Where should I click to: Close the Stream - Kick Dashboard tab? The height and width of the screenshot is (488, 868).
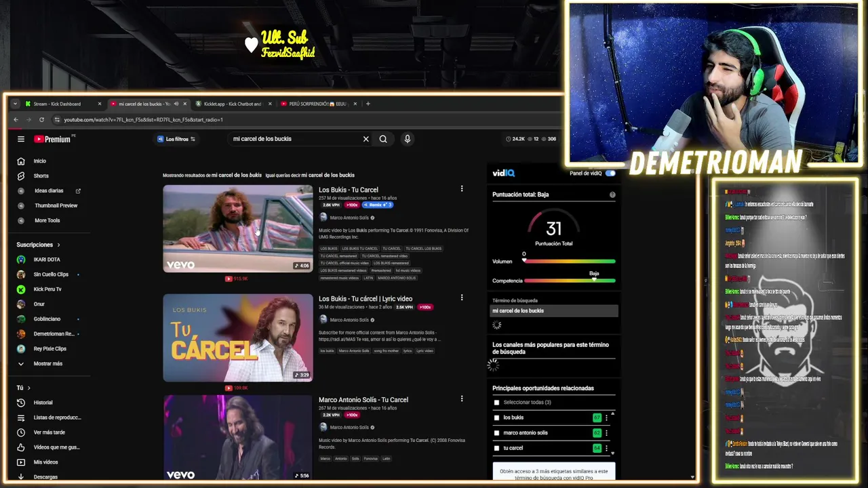pos(100,104)
